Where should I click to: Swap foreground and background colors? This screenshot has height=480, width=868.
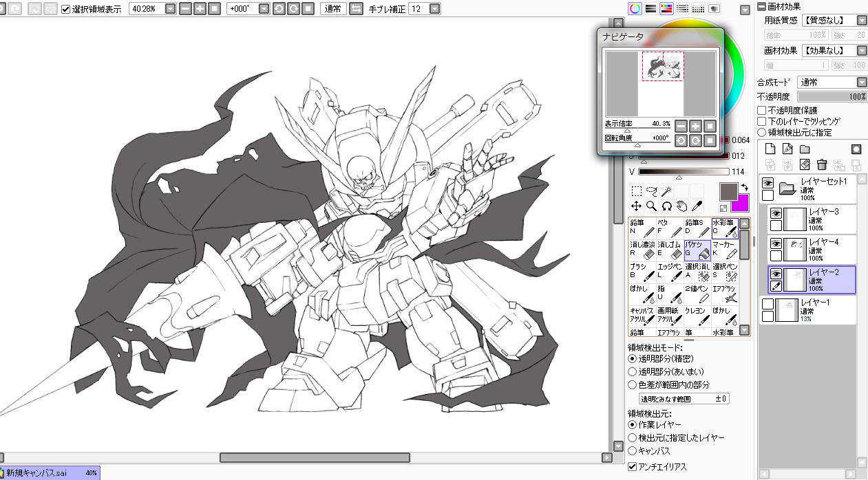tap(745, 188)
